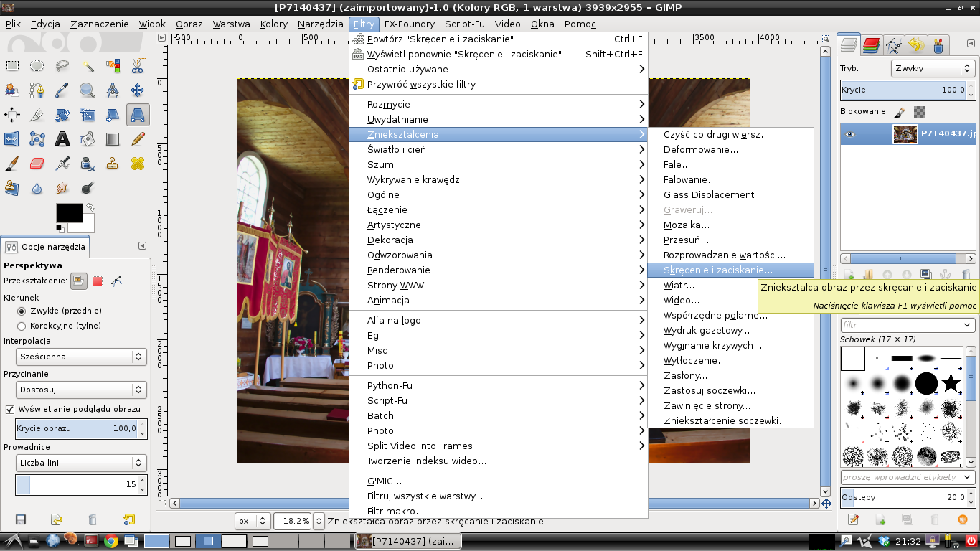Choose the Bucket Fill tool

coord(88,139)
